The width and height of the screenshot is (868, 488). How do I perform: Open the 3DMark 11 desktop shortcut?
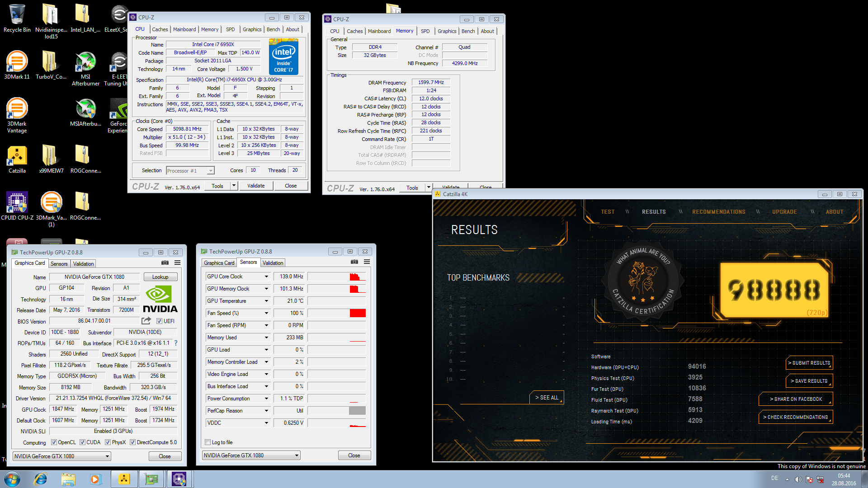coord(17,65)
